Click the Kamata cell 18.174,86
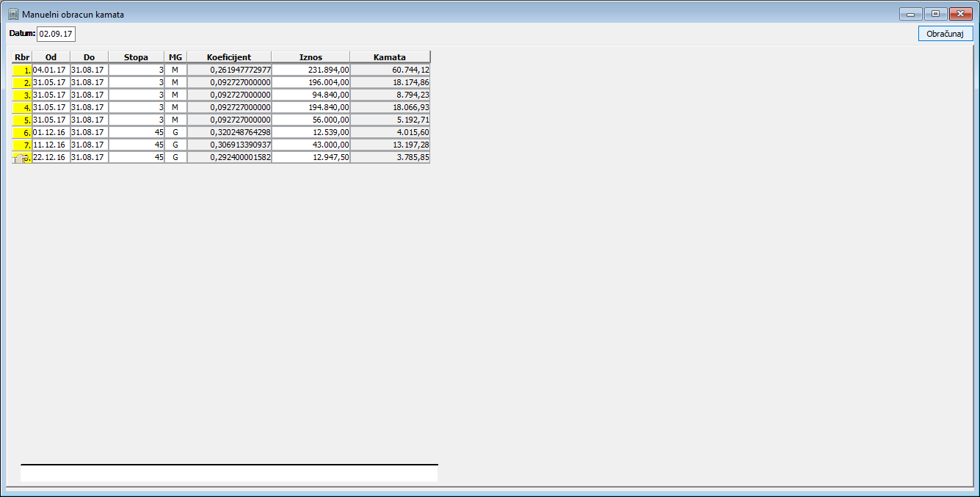The width and height of the screenshot is (980, 497). [x=390, y=82]
